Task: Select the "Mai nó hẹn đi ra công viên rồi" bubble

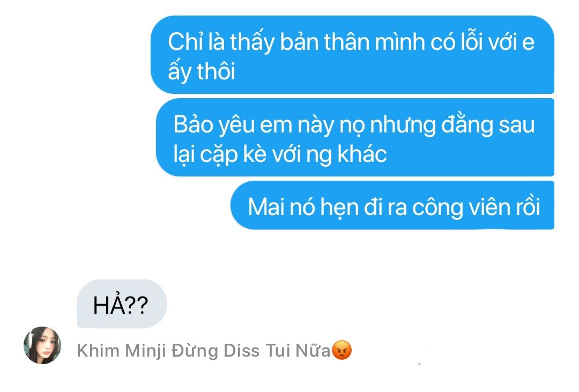Action: (x=392, y=205)
